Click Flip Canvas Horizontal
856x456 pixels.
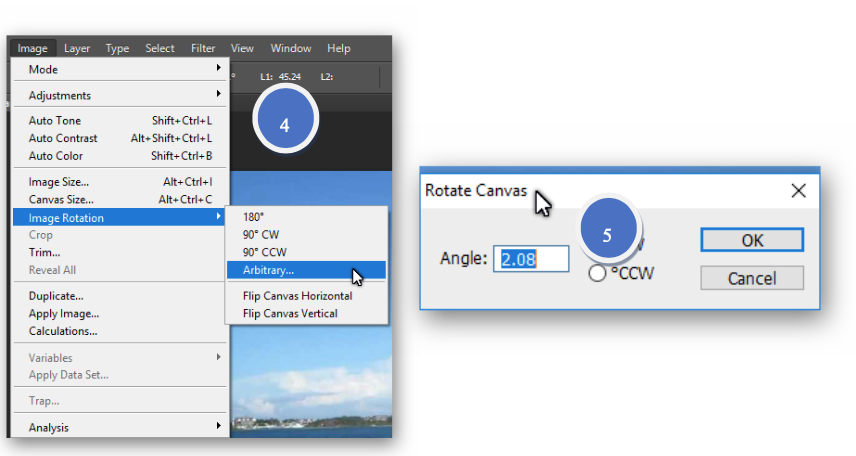(297, 296)
